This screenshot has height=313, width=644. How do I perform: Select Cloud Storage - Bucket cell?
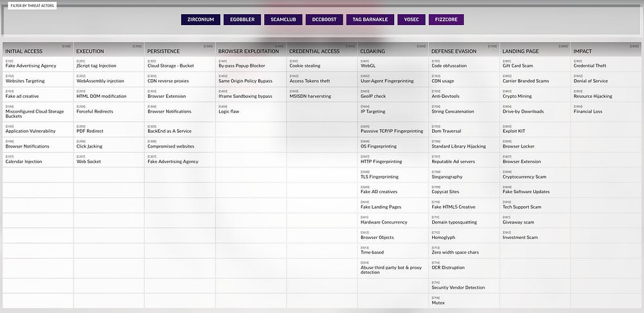(180, 64)
